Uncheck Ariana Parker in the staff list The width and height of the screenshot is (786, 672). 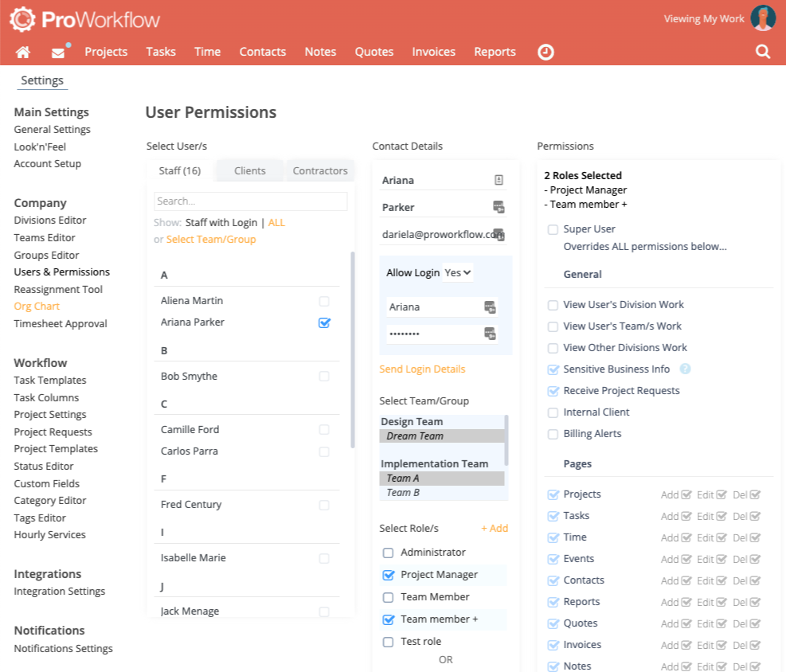tap(323, 322)
